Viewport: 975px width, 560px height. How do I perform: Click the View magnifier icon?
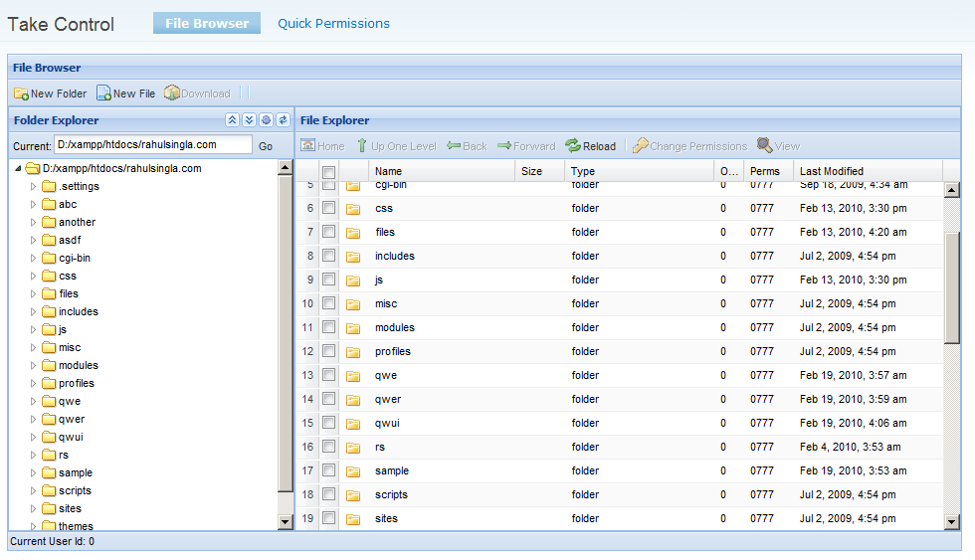point(764,145)
